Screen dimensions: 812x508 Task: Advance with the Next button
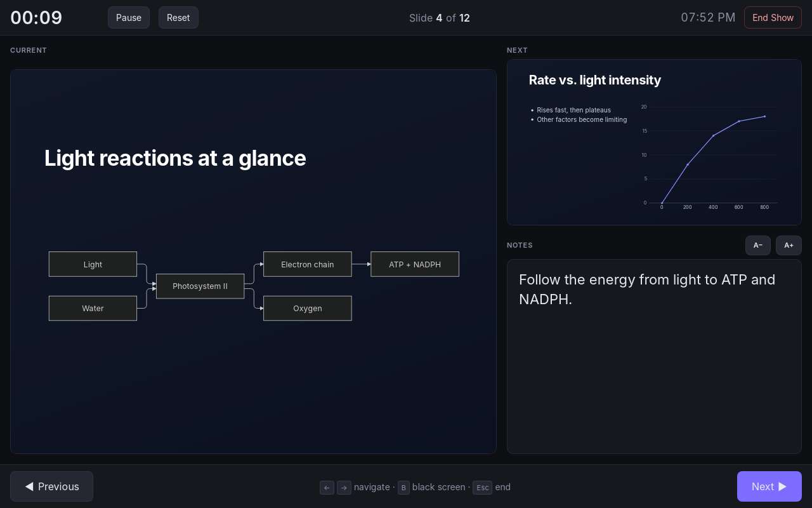[x=769, y=486]
